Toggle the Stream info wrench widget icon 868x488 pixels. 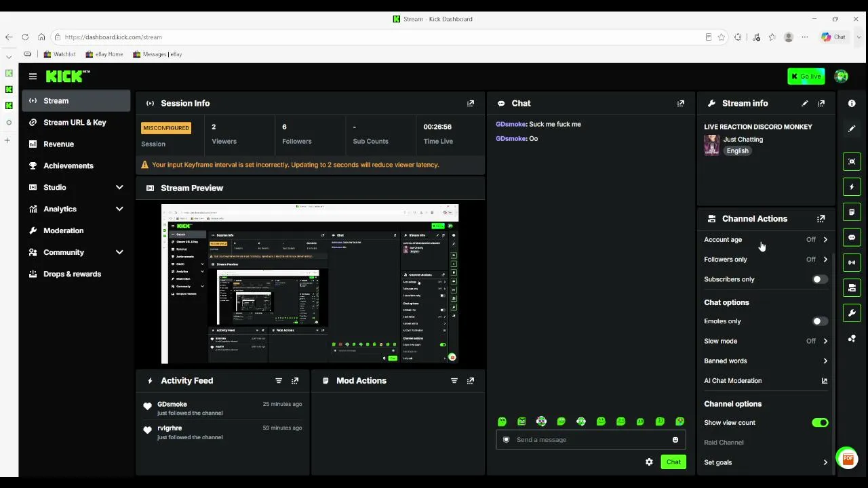852,313
